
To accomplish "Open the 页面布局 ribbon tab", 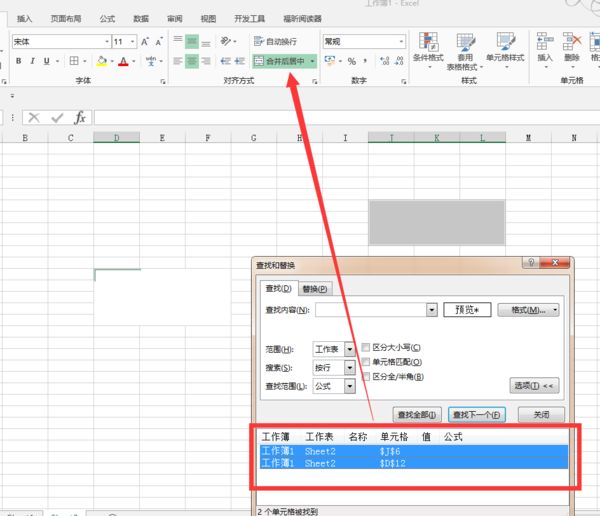I will pos(66,19).
